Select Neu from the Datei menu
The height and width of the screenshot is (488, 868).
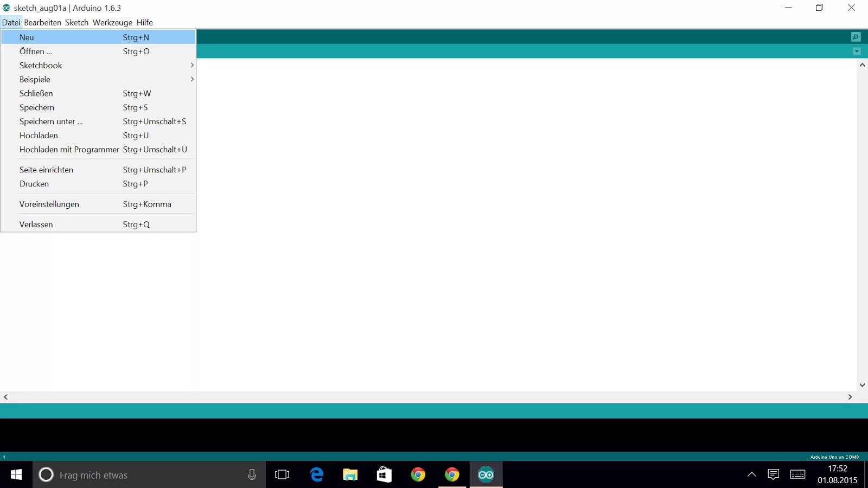(98, 37)
